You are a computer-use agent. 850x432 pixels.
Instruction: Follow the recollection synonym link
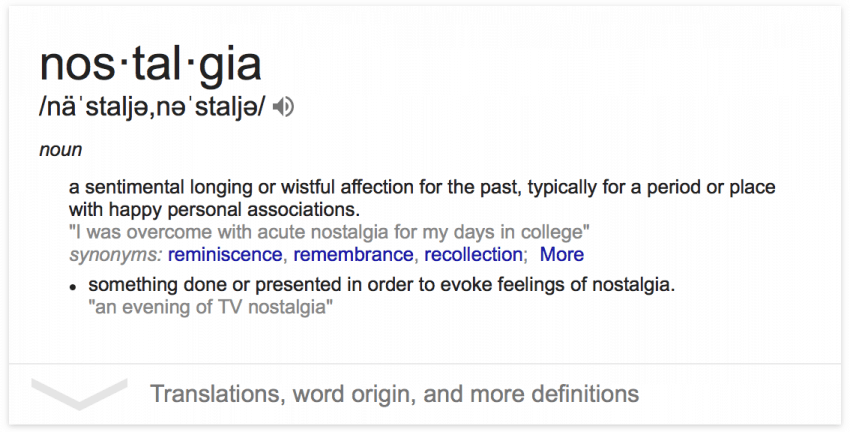(x=473, y=254)
